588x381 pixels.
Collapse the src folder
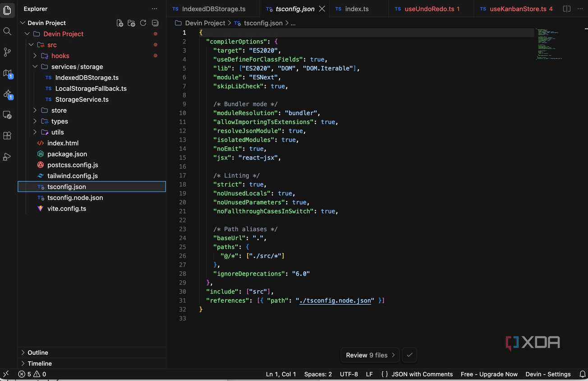[31, 45]
